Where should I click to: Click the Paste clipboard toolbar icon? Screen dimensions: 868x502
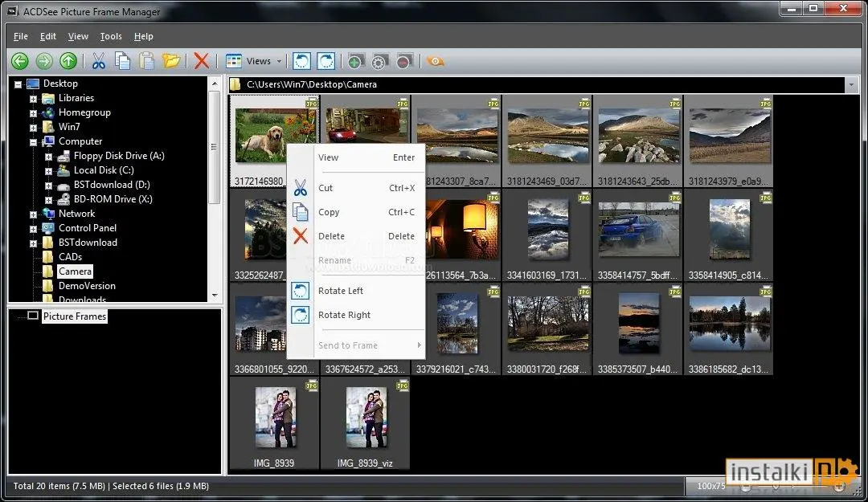tap(147, 61)
